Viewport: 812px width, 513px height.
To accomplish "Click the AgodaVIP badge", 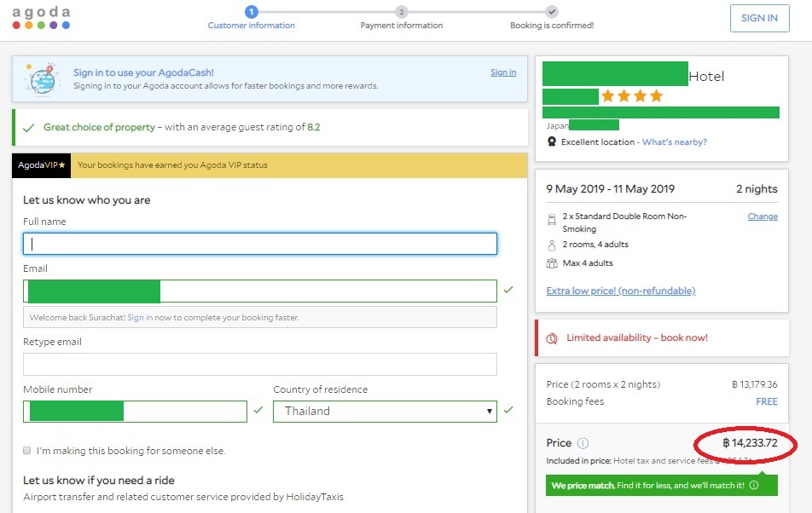I will [x=42, y=165].
